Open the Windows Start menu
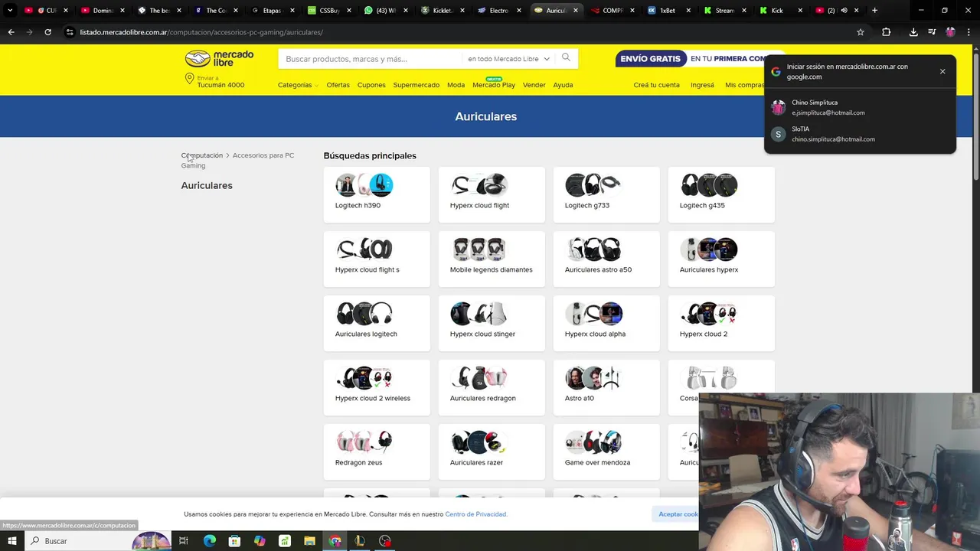Screen dimensions: 980x551 coord(11,541)
